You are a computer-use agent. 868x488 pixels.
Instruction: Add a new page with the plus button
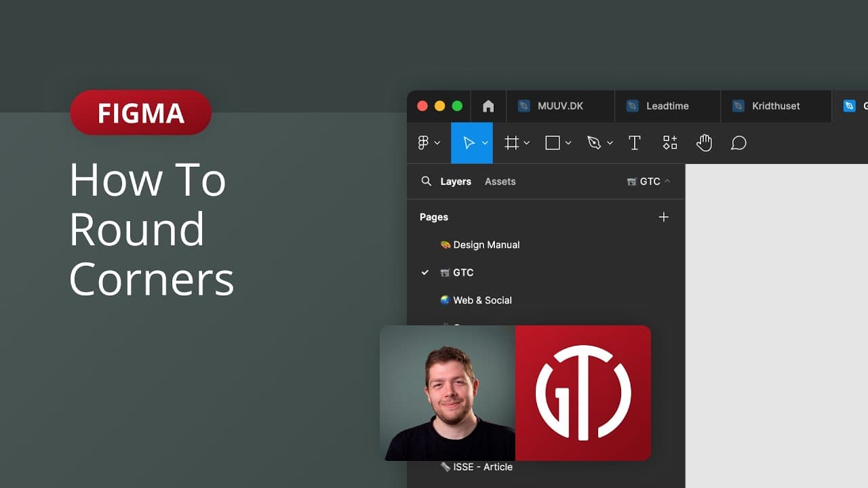[x=663, y=217]
